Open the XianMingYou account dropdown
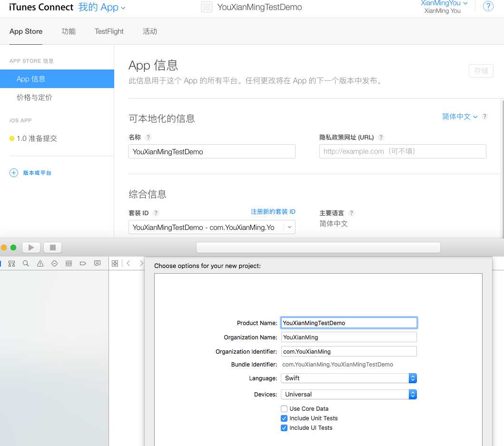 (444, 3)
